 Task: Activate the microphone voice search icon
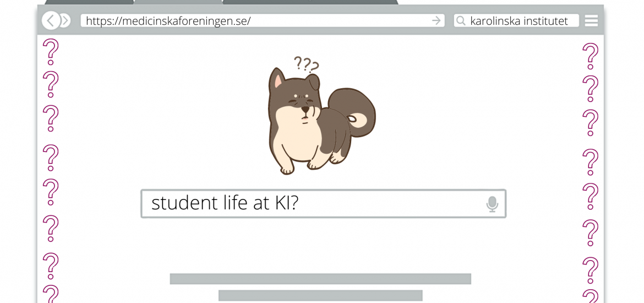[492, 204]
